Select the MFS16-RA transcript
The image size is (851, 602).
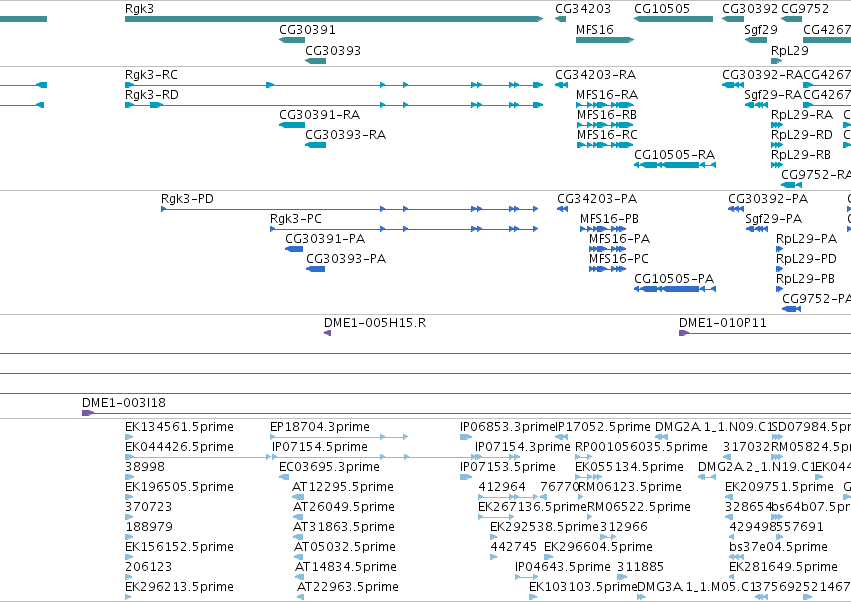[x=605, y=105]
